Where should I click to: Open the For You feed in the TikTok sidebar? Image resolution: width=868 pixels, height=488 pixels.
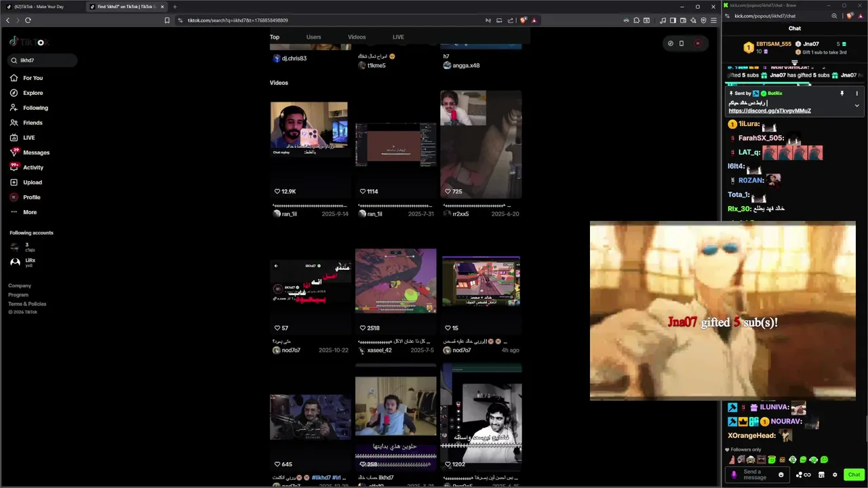[x=27, y=78]
